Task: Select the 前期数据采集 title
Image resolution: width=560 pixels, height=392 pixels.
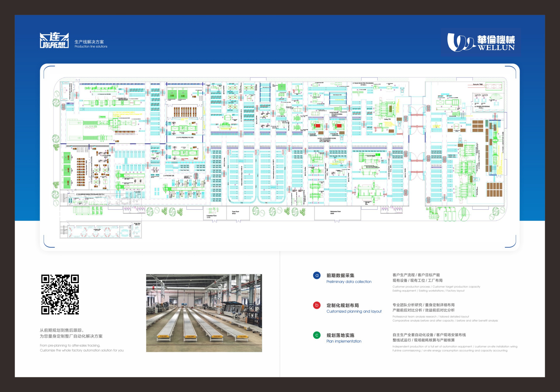Action: point(340,275)
